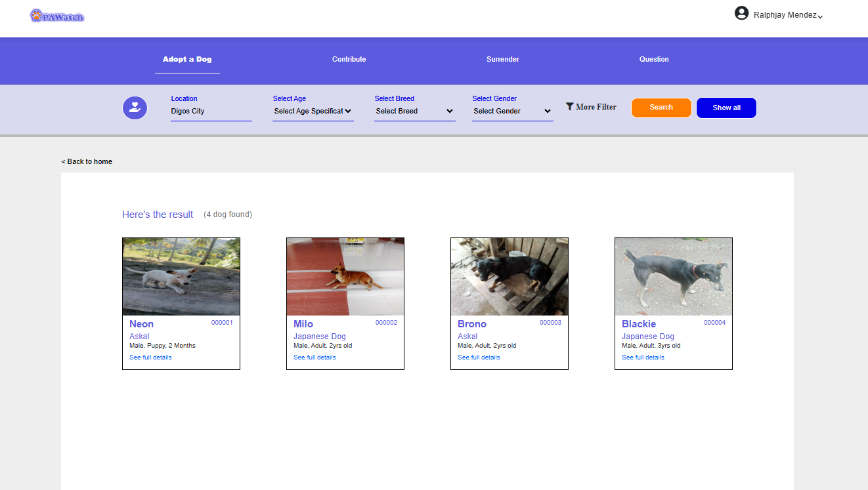The height and width of the screenshot is (490, 868).
Task: Click the funnel icon beside More Filter
Action: (570, 106)
